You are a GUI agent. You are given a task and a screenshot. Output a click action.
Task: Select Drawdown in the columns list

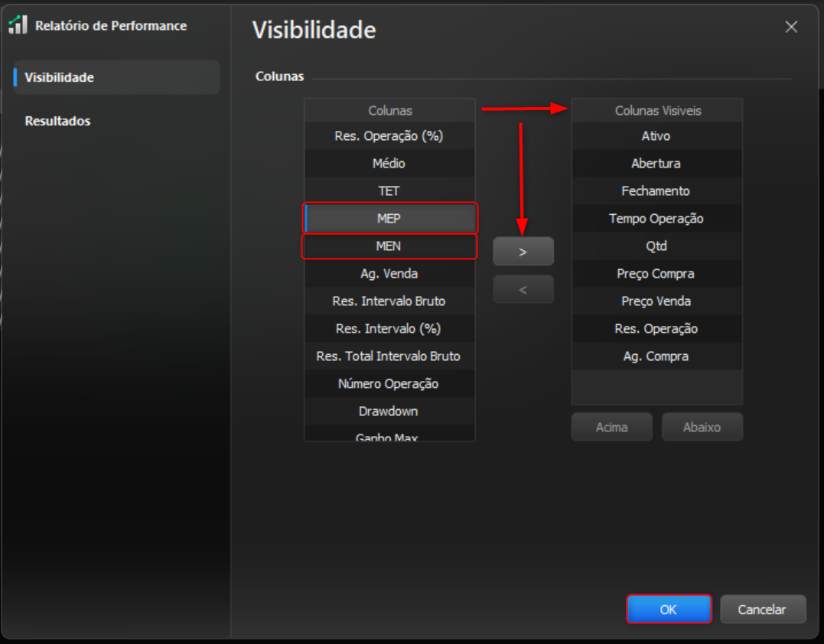point(389,411)
